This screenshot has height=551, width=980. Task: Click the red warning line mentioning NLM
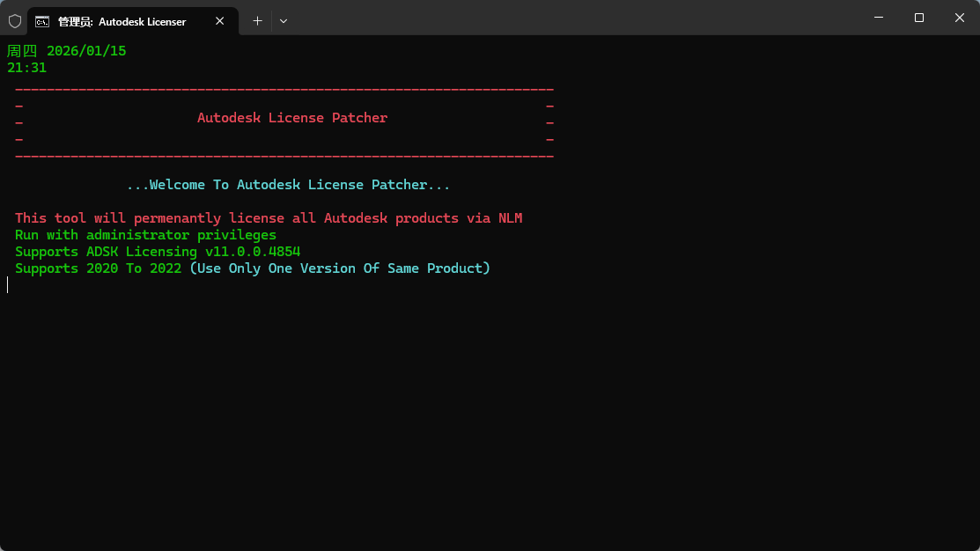269,218
